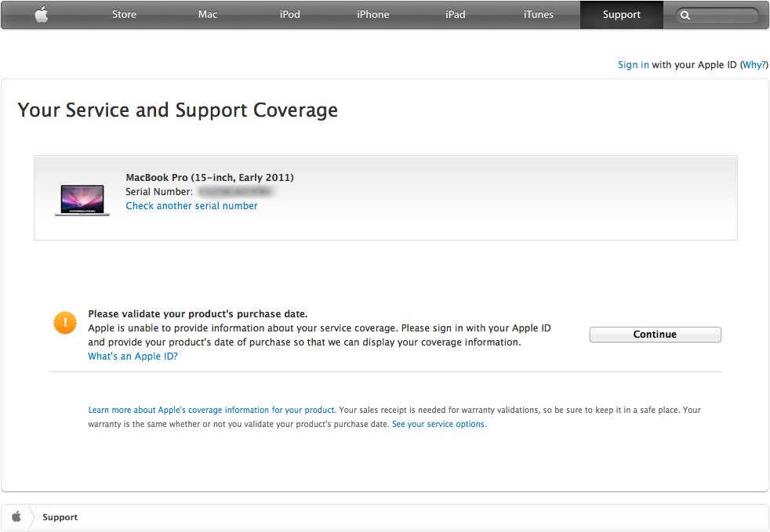The height and width of the screenshot is (532, 770).
Task: Click the MacBook Pro product thumbnail
Action: [82, 201]
